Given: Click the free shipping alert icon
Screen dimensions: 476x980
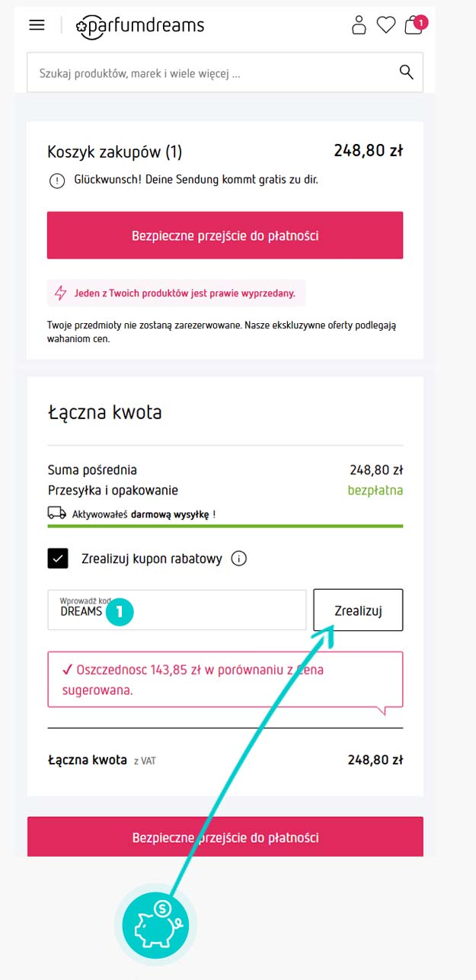Looking at the screenshot, I should (57, 181).
